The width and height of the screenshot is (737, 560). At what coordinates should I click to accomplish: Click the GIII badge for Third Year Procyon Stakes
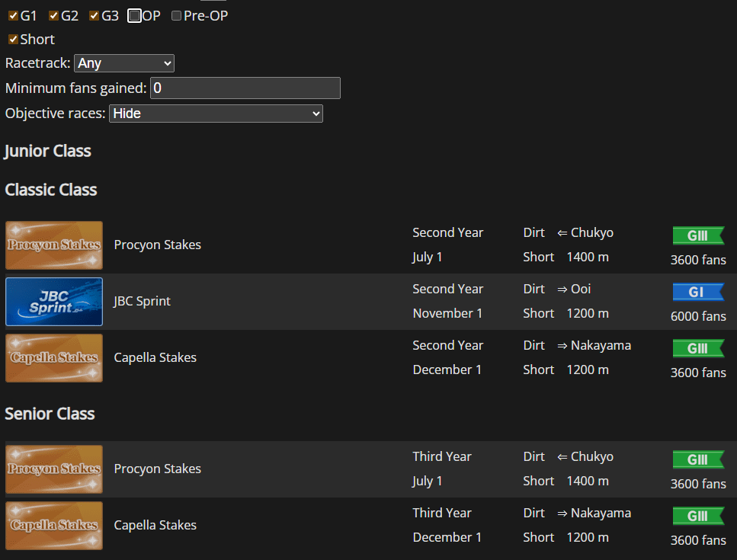tap(698, 460)
